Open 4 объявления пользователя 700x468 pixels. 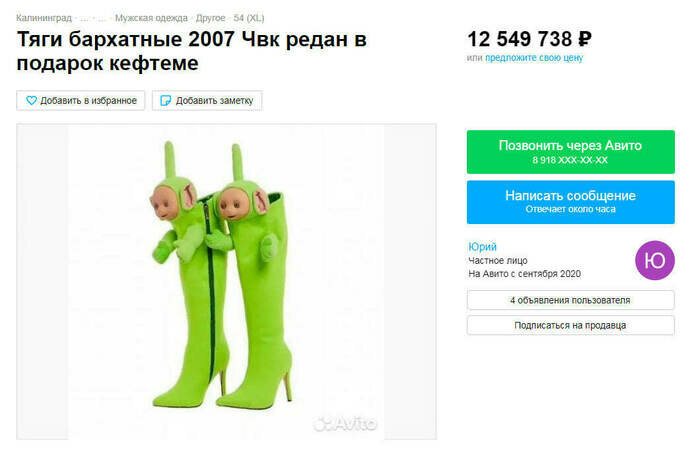[x=571, y=300]
